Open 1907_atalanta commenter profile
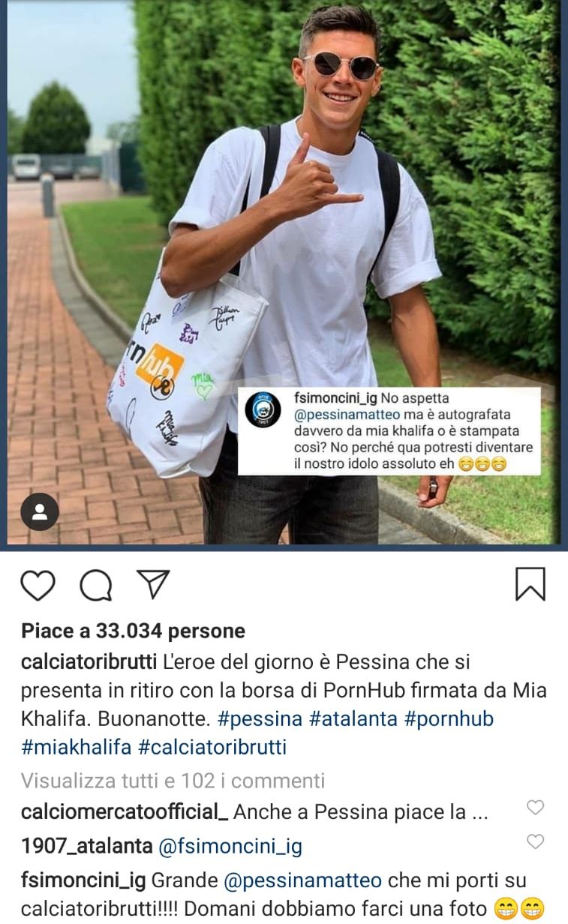 [x=87, y=847]
